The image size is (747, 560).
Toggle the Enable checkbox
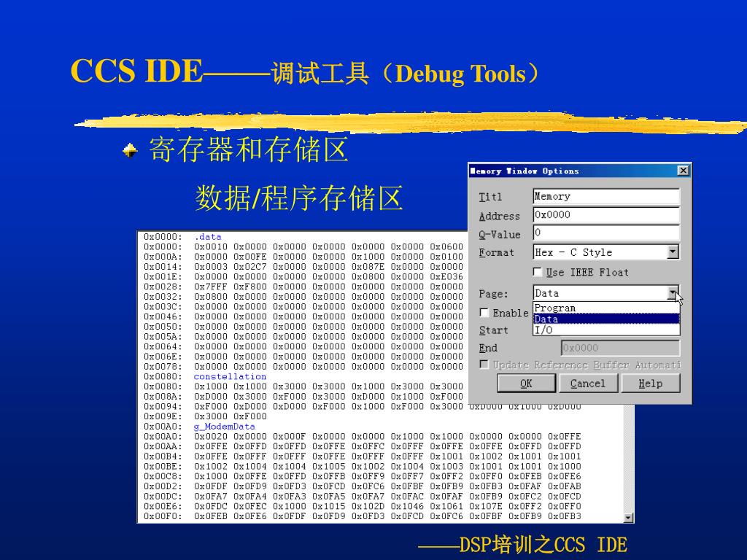coord(484,312)
